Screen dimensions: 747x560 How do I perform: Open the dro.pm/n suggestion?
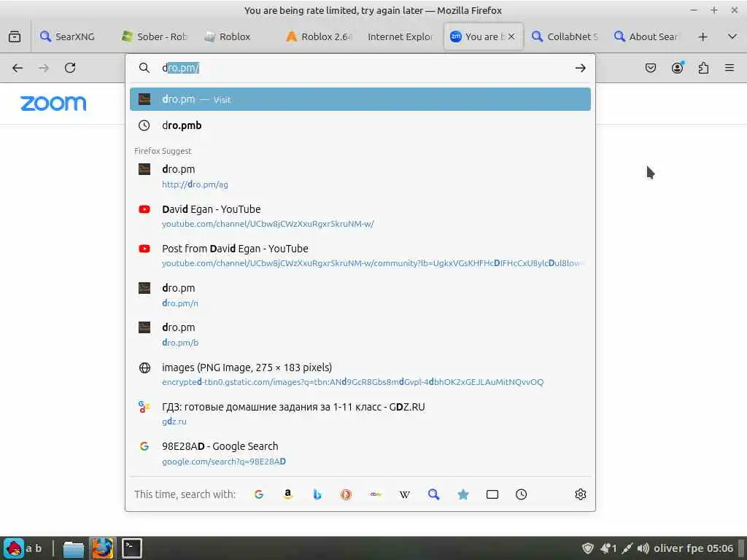360,295
